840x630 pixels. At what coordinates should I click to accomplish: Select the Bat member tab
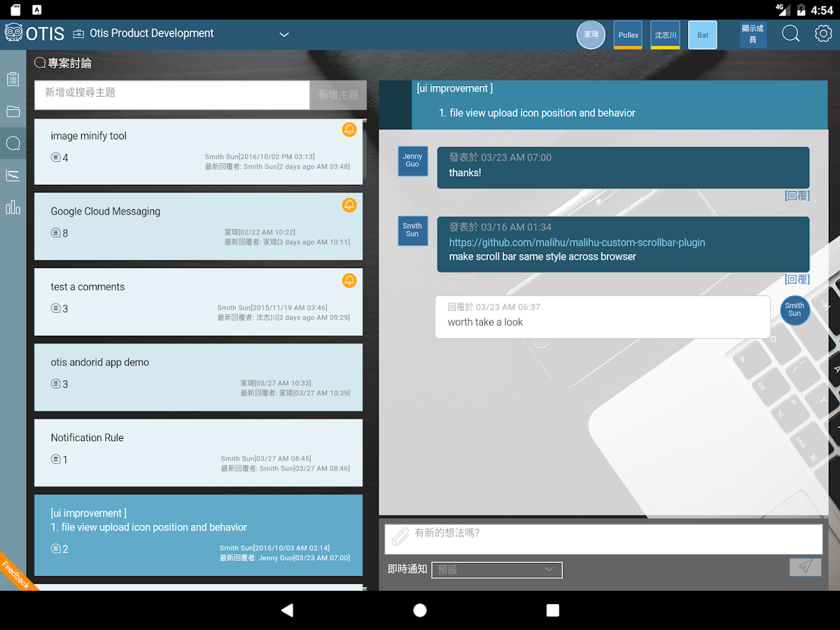pyautogui.click(x=702, y=35)
